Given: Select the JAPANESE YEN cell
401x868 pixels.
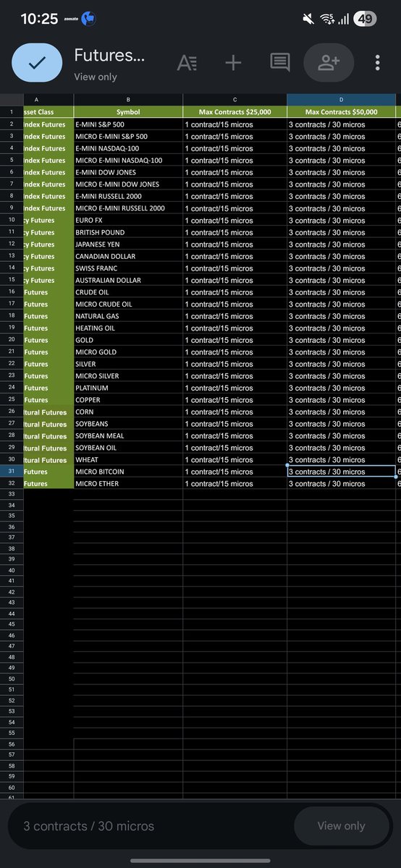Looking at the screenshot, I should point(128,244).
